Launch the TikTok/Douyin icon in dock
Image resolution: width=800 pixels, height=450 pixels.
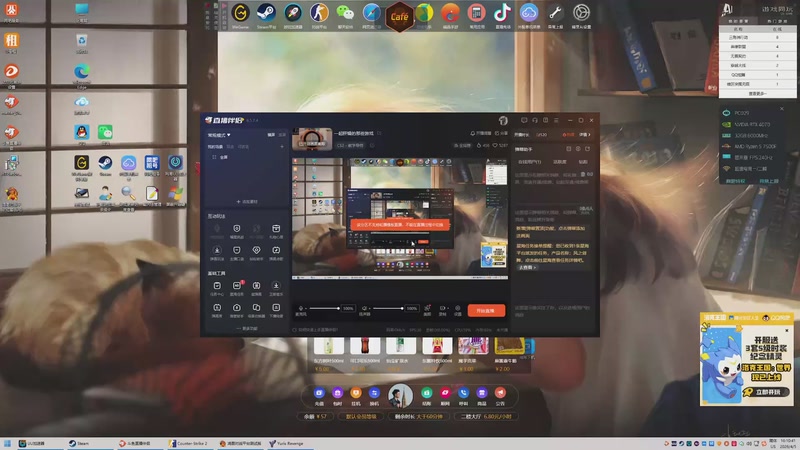coord(503,13)
